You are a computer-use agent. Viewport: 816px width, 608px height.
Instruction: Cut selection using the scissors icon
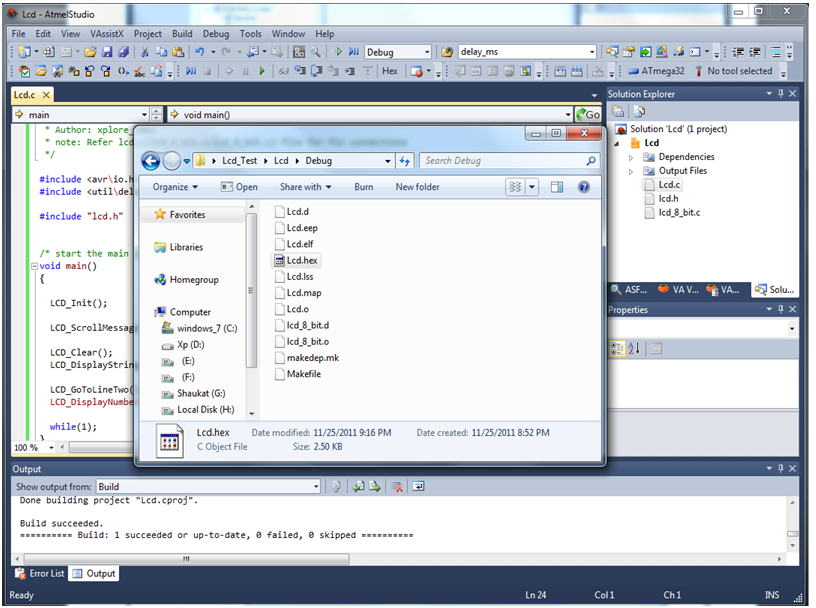pos(145,52)
